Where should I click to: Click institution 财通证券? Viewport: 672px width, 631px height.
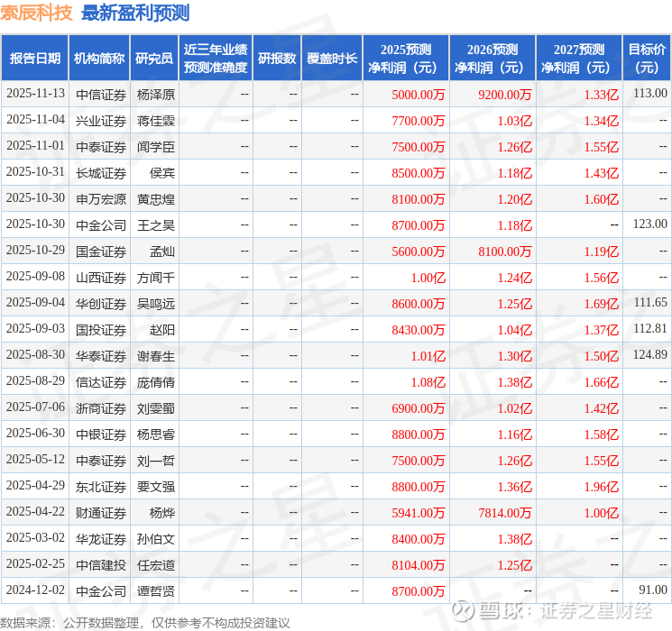[101, 513]
